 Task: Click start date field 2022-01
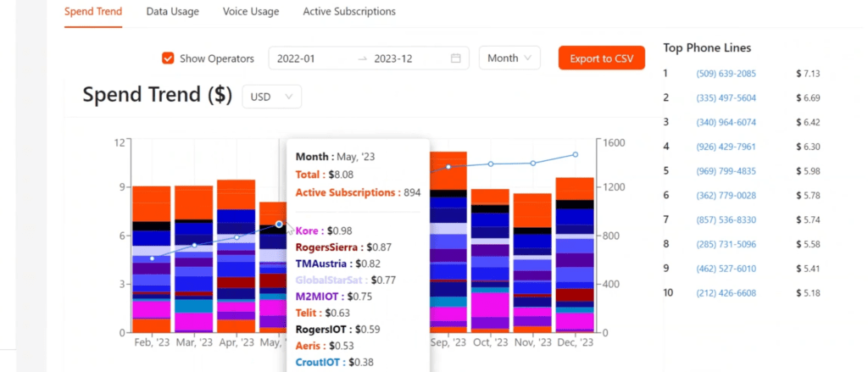click(x=296, y=58)
